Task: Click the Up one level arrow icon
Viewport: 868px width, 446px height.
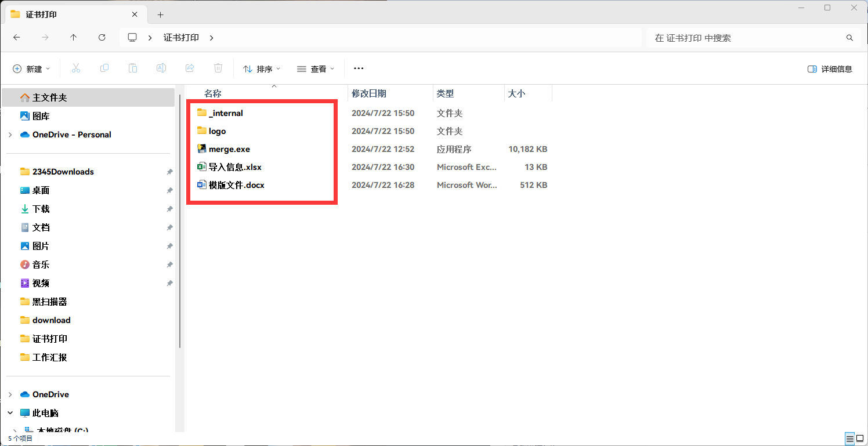Action: (x=72, y=37)
